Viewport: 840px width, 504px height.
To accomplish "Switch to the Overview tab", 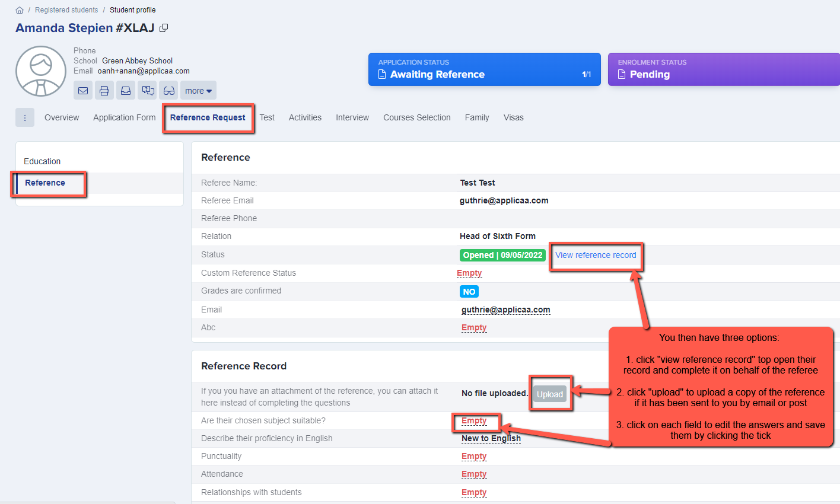I will 62,117.
